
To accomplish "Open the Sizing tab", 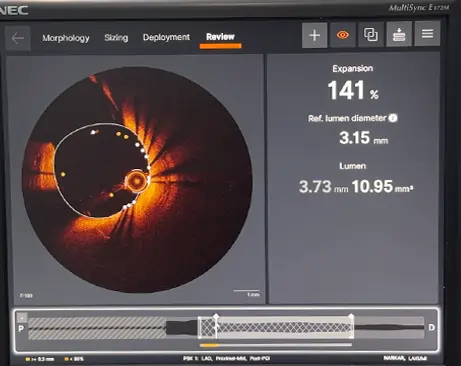I will pos(116,38).
